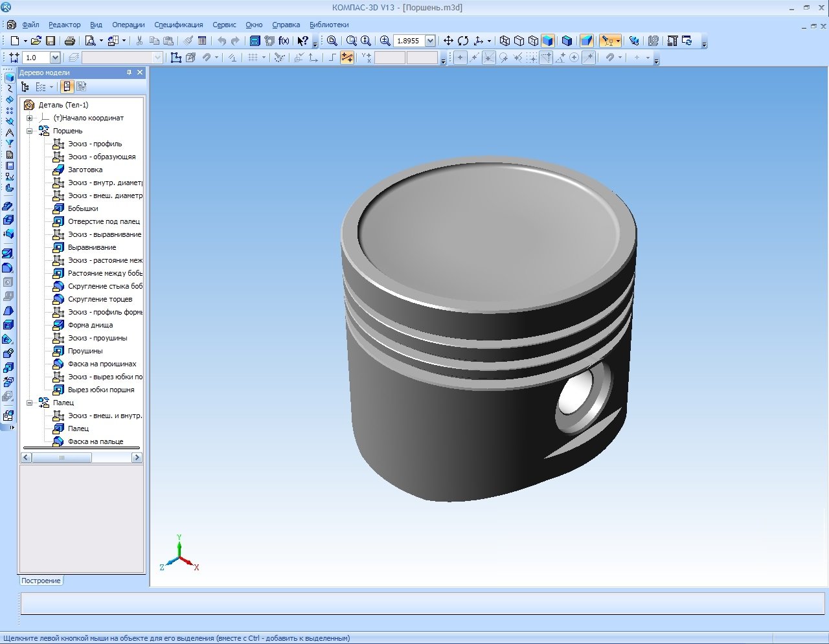The width and height of the screenshot is (829, 644).
Task: Select Форма днища in model tree
Action: coord(90,325)
